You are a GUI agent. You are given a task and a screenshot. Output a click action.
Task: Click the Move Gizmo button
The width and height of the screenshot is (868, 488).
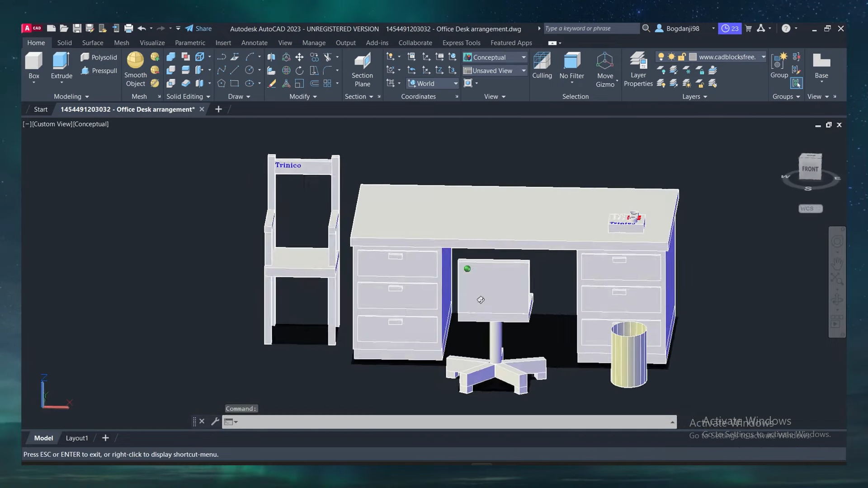click(605, 69)
